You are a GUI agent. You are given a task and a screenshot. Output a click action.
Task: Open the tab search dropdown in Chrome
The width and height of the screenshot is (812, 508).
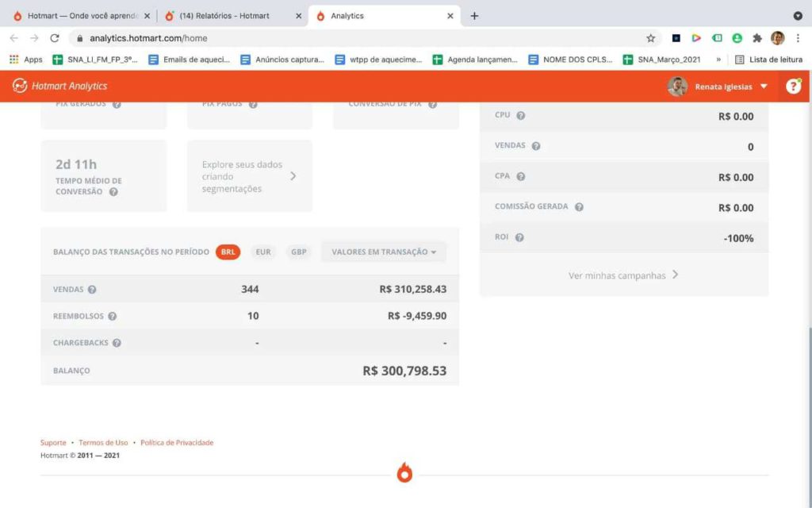[x=798, y=16]
